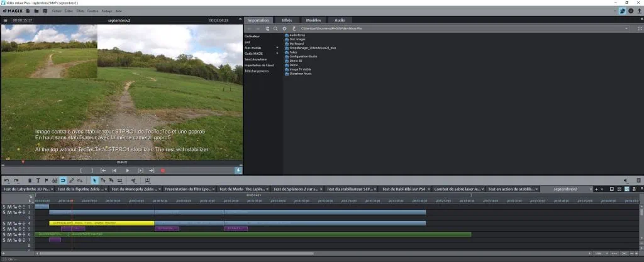
Task: Click the Group objects link icon
Action: click(72, 181)
